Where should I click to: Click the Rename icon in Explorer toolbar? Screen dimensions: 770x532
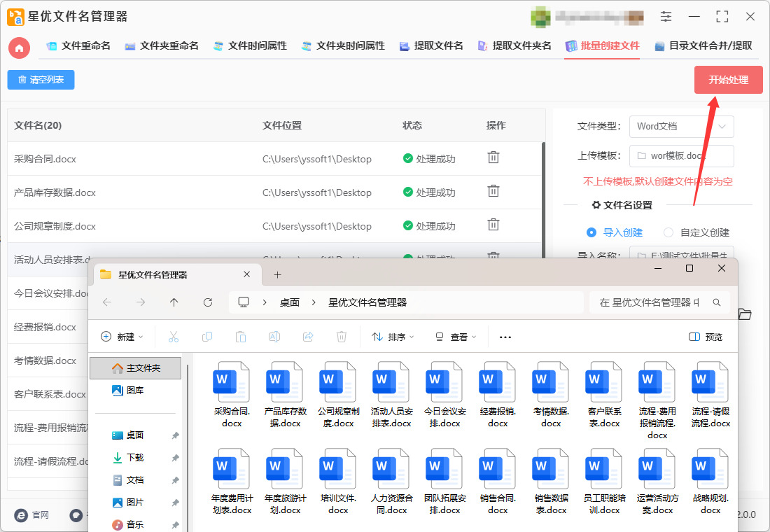click(274, 337)
